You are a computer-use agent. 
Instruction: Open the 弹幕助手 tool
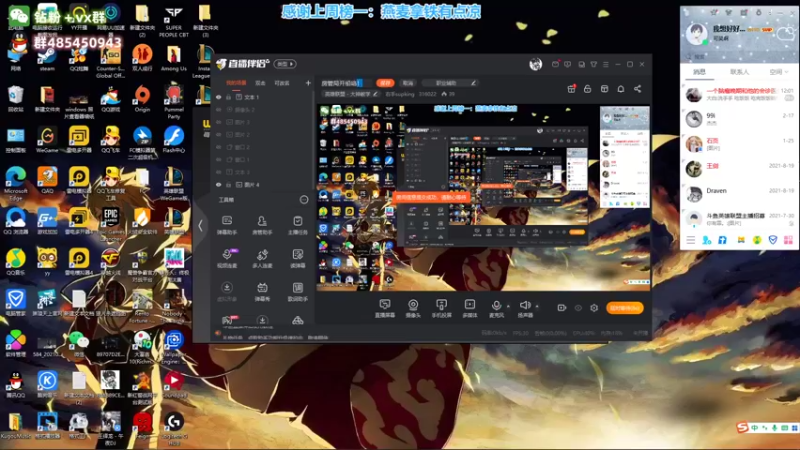coord(227,224)
